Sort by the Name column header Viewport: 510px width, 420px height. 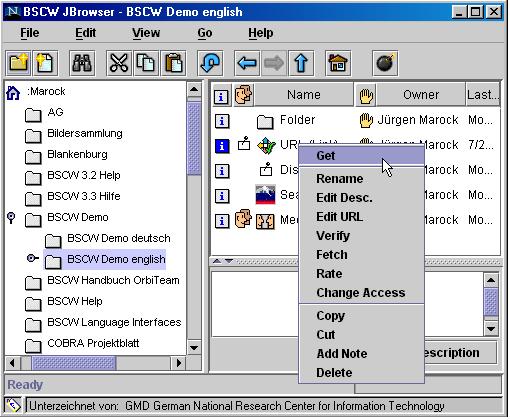[x=304, y=95]
